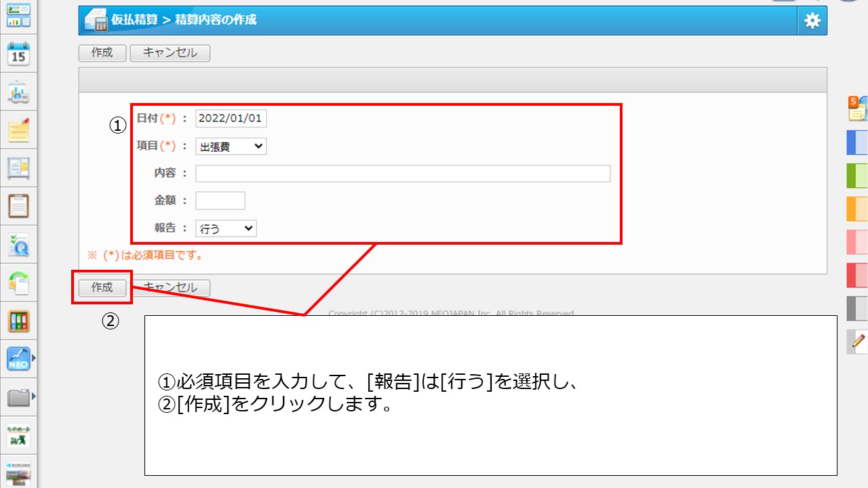Click the pencil edit icon on right panel
The width and height of the screenshot is (868, 488).
tap(857, 342)
